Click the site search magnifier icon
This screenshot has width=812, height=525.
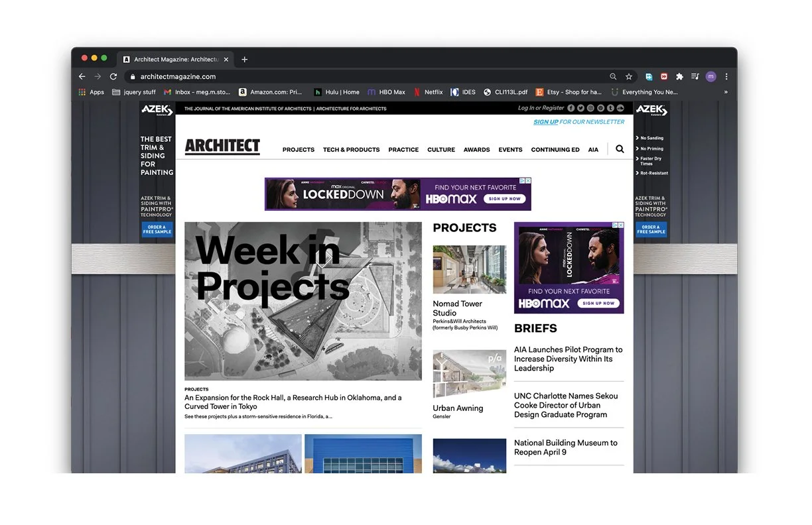tap(620, 149)
